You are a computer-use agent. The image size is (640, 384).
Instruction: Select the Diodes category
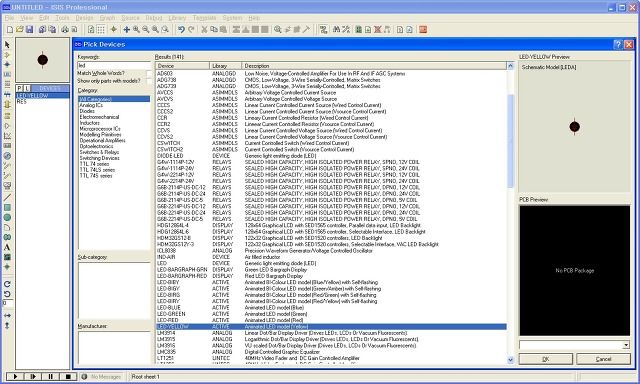(87, 111)
